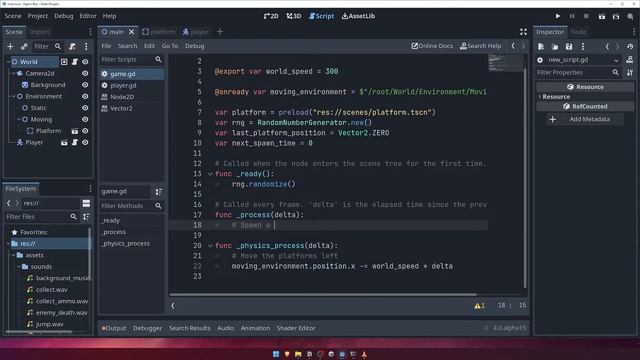Image resolution: width=640 pixels, height=360 pixels.
Task: Open World node scene instance icon
Action: [64, 62]
